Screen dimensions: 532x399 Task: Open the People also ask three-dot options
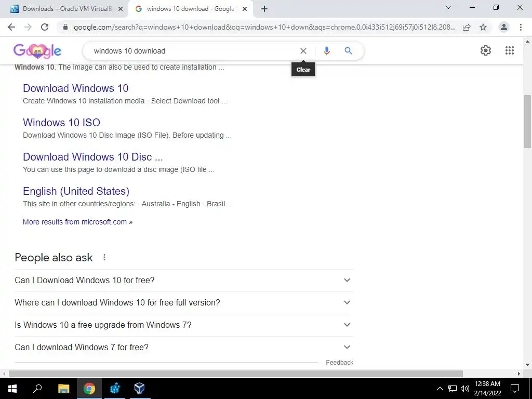tap(104, 258)
